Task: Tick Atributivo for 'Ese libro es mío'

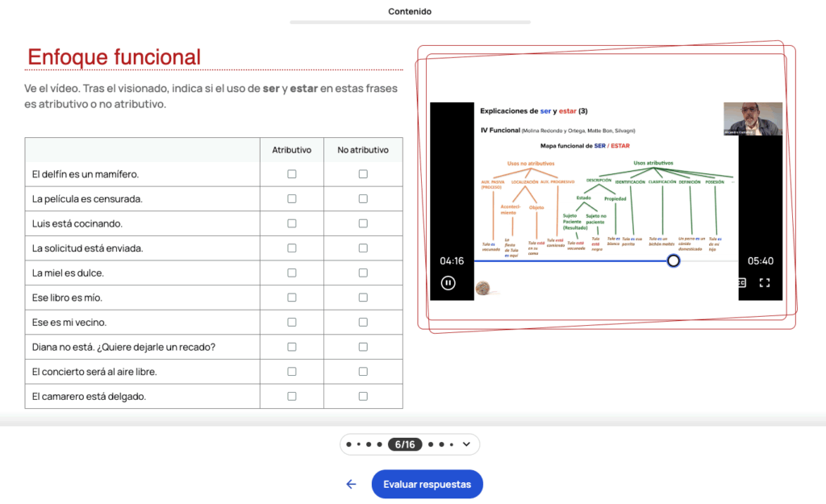Action: 292,298
